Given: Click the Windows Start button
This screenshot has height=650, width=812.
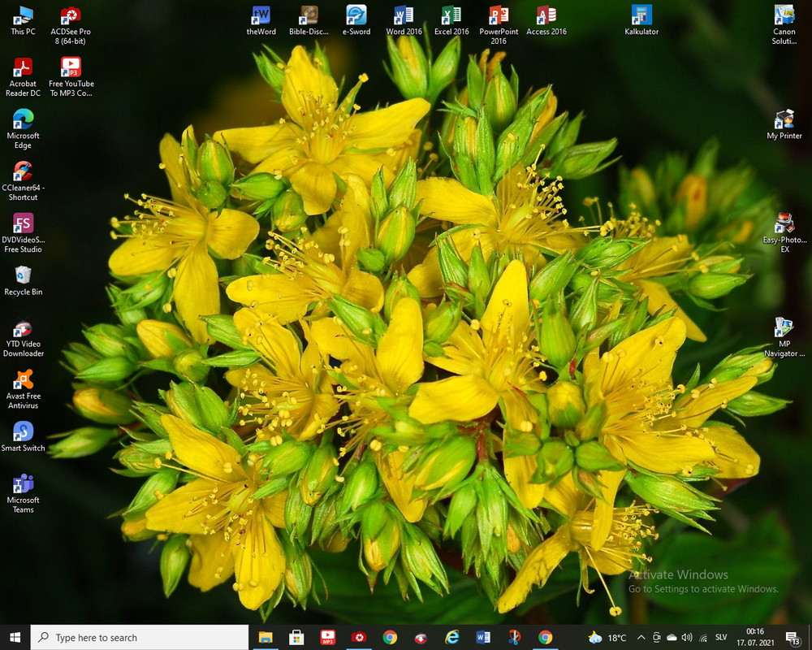Looking at the screenshot, I should pos(15,637).
